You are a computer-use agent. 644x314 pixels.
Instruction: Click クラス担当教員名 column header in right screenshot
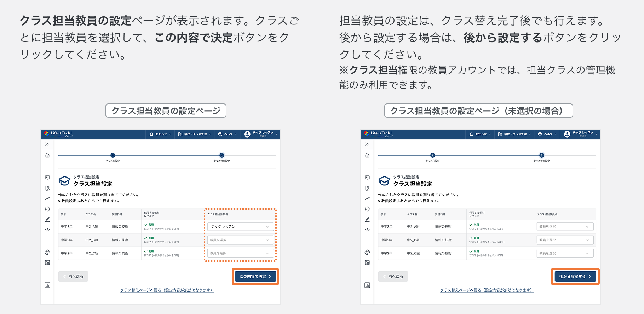click(x=547, y=214)
